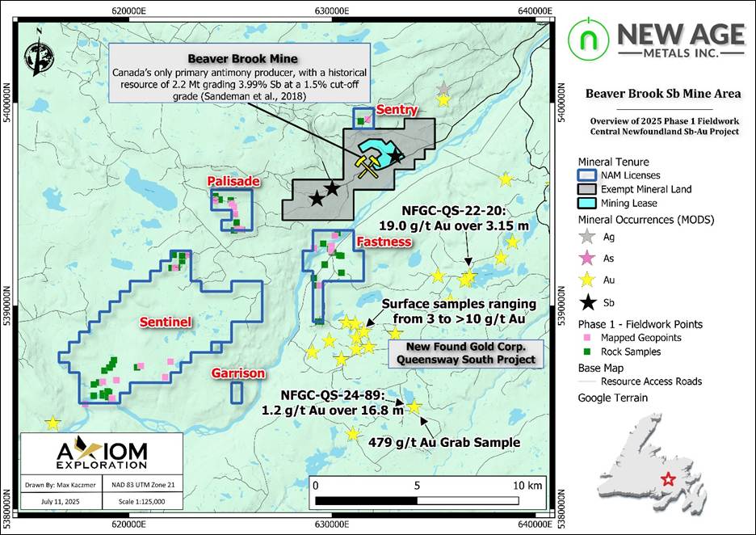
Task: Toggle the Exempt Mineral Land legend entry
Action: pyautogui.click(x=586, y=188)
